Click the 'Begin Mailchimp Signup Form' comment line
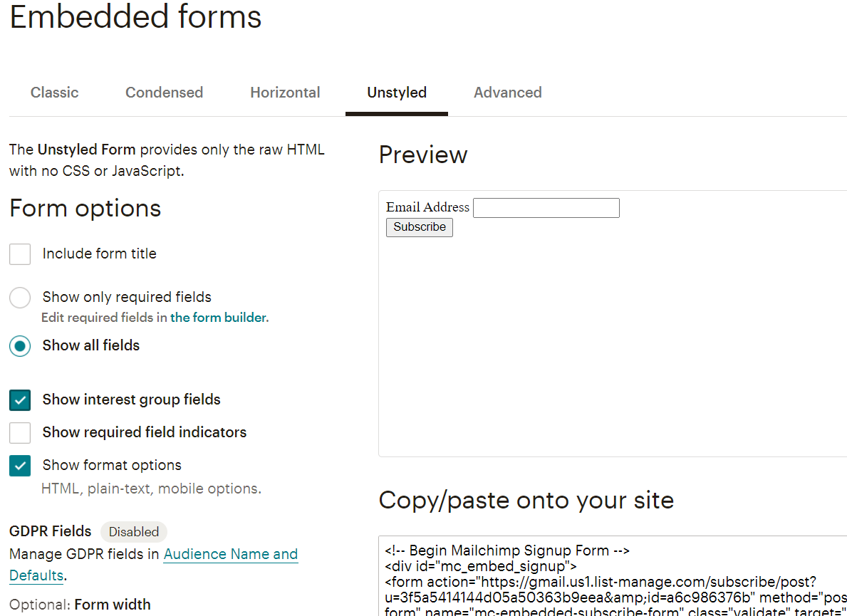Screen dimensions: 847x616 point(507,550)
